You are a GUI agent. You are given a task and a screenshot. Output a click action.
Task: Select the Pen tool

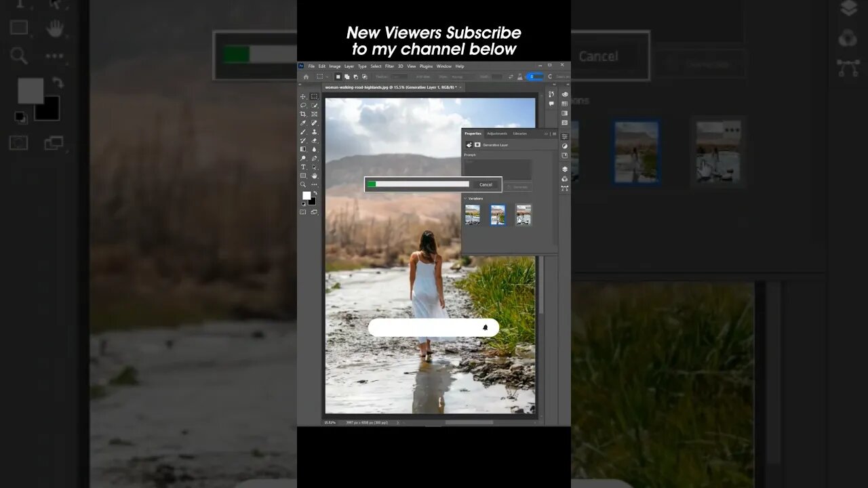(314, 158)
